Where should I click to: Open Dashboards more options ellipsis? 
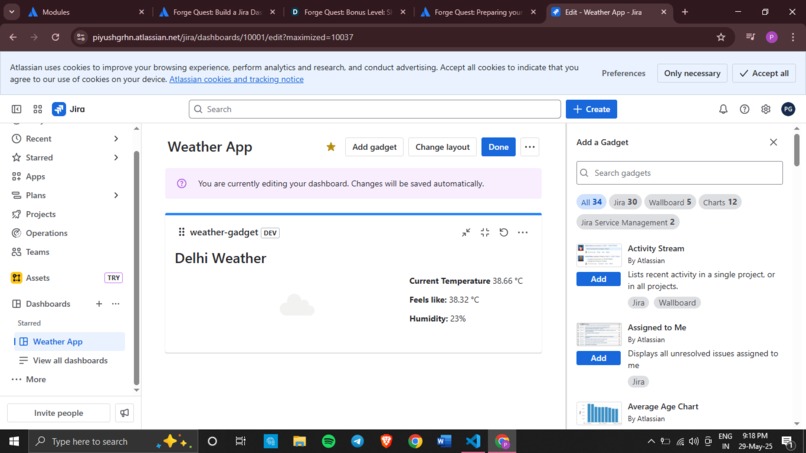tap(116, 304)
